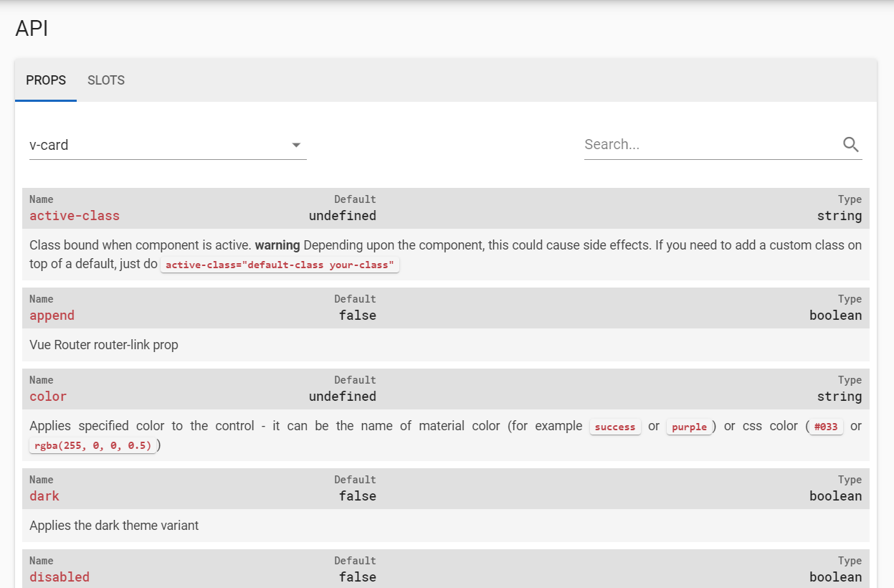Click the #033 css color chip
Screen dimensions: 894x588
tap(825, 426)
